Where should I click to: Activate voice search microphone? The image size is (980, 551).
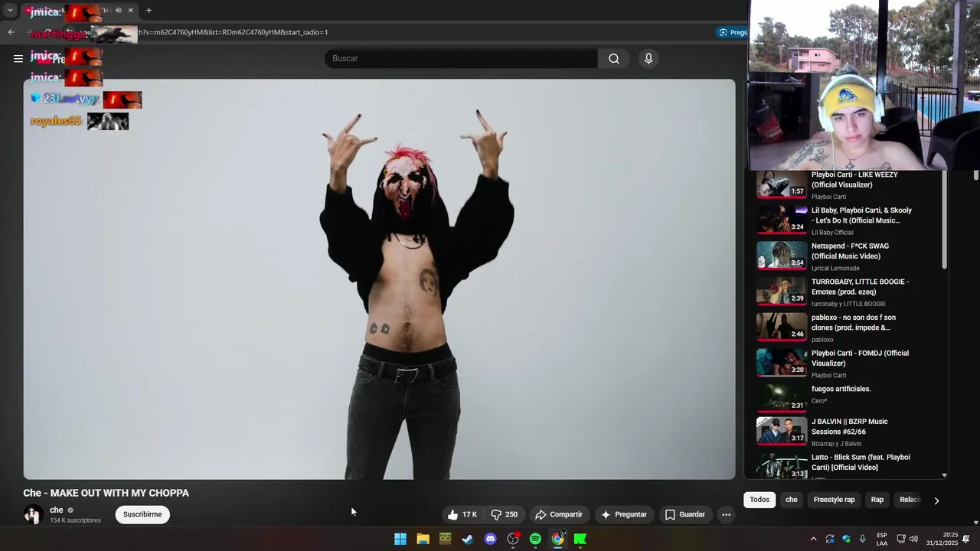[648, 59]
